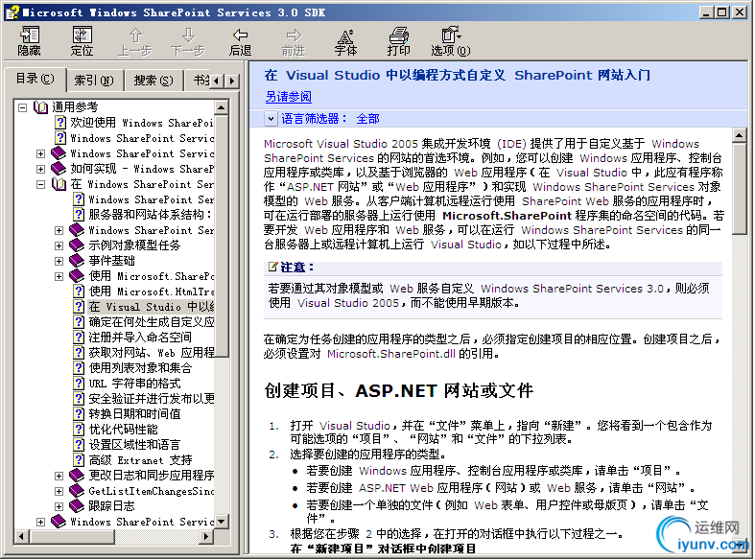Select the 高级 Extranet 支持 topic
This screenshot has width=755, height=560.
click(140, 460)
